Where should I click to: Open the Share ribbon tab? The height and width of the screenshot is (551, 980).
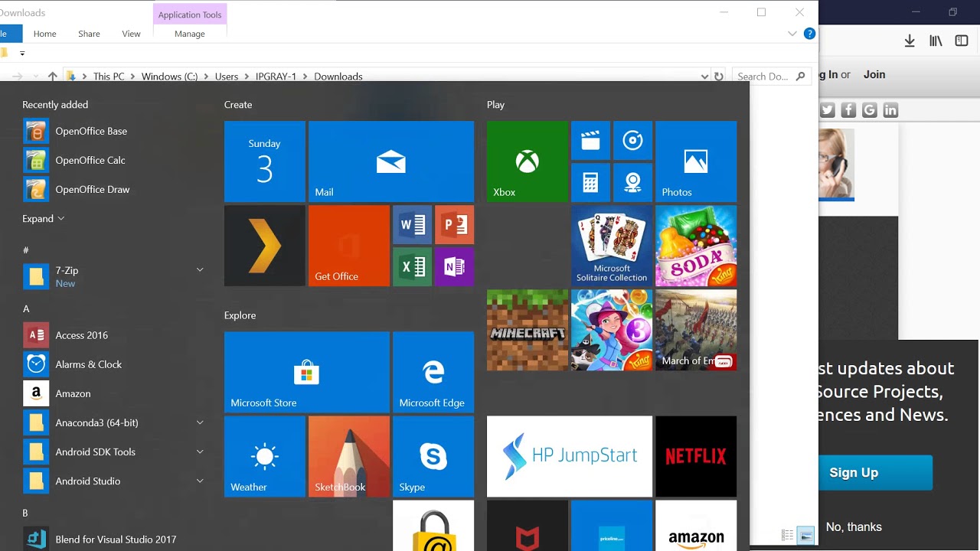(89, 34)
